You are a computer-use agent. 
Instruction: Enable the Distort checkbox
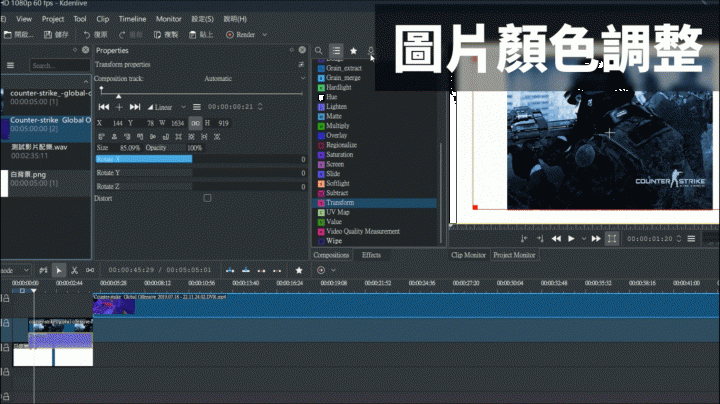click(x=207, y=198)
